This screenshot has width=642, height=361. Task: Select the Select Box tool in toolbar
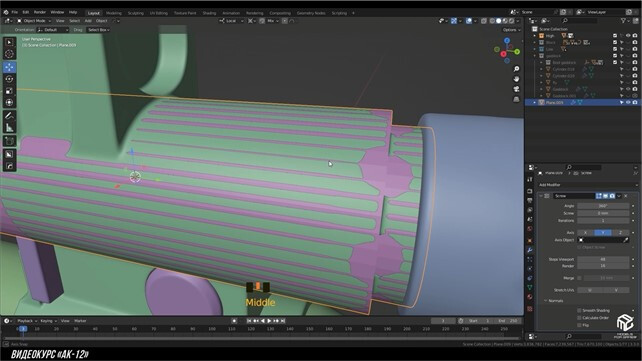click(x=9, y=42)
